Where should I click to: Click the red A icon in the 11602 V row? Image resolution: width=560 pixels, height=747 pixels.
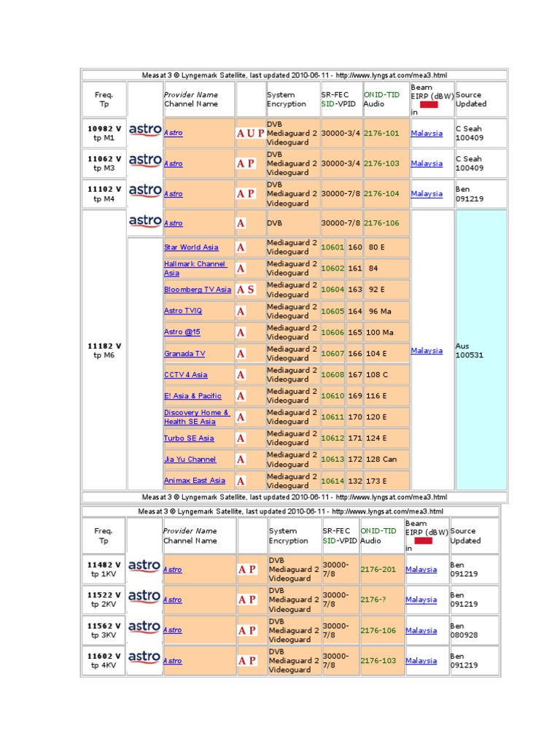[242, 661]
